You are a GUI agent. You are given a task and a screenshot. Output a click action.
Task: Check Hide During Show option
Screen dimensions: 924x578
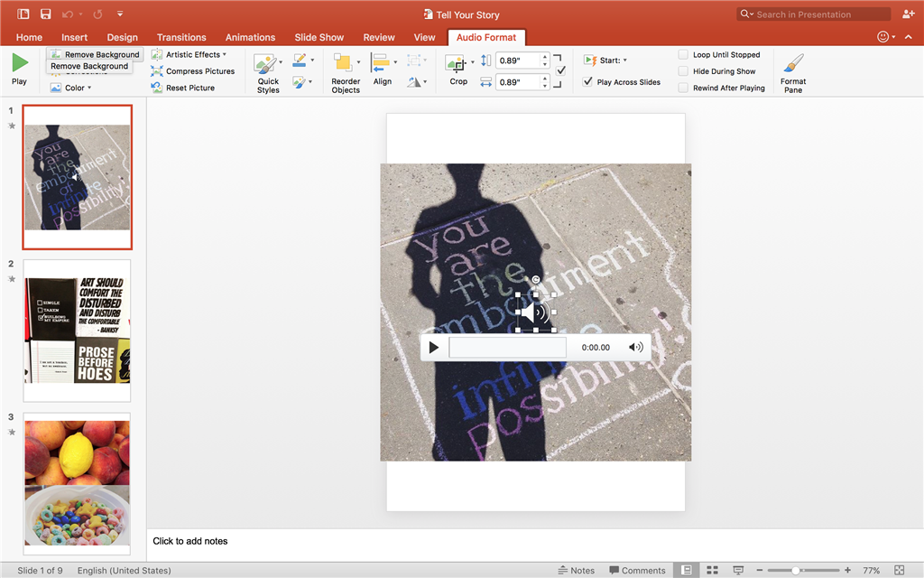683,71
